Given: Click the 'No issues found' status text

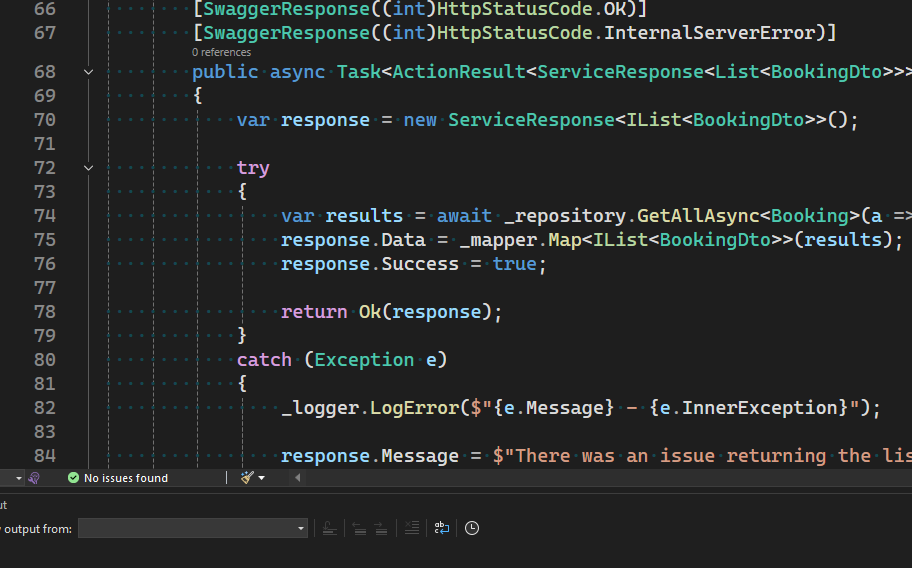Looking at the screenshot, I should pos(125,478).
